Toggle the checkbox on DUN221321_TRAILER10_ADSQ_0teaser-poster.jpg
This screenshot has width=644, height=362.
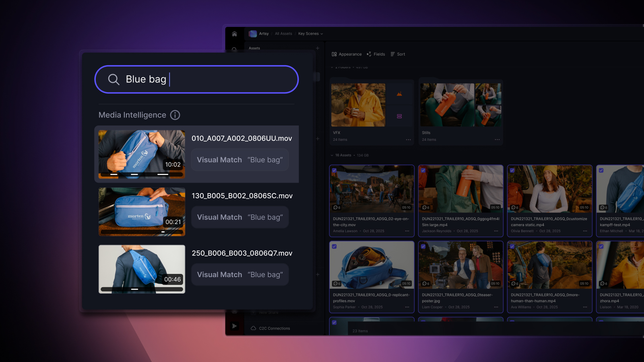click(x=423, y=247)
